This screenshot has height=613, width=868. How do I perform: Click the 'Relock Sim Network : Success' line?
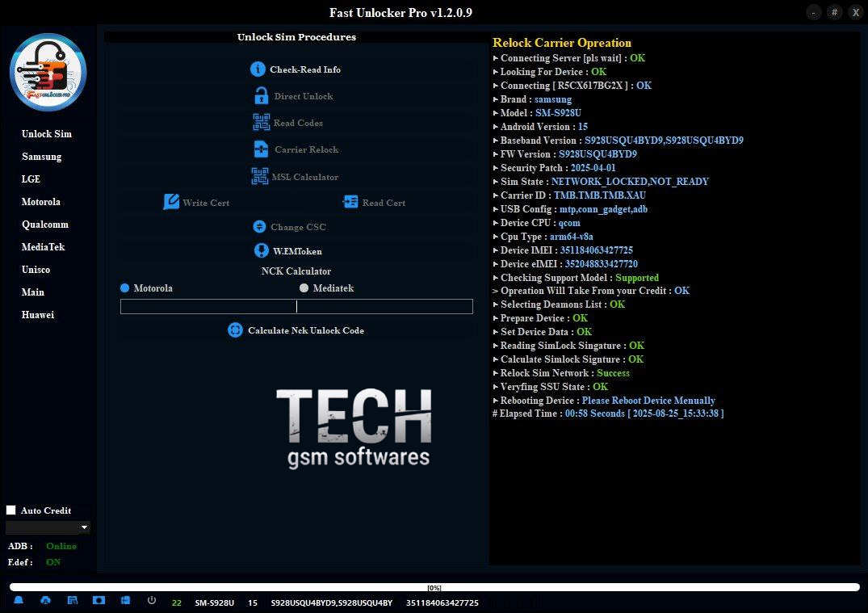[561, 373]
